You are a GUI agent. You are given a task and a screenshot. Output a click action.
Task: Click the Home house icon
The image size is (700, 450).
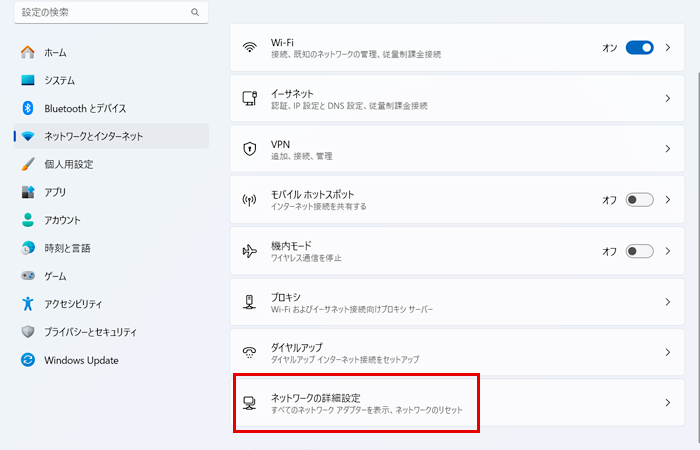click(x=28, y=52)
